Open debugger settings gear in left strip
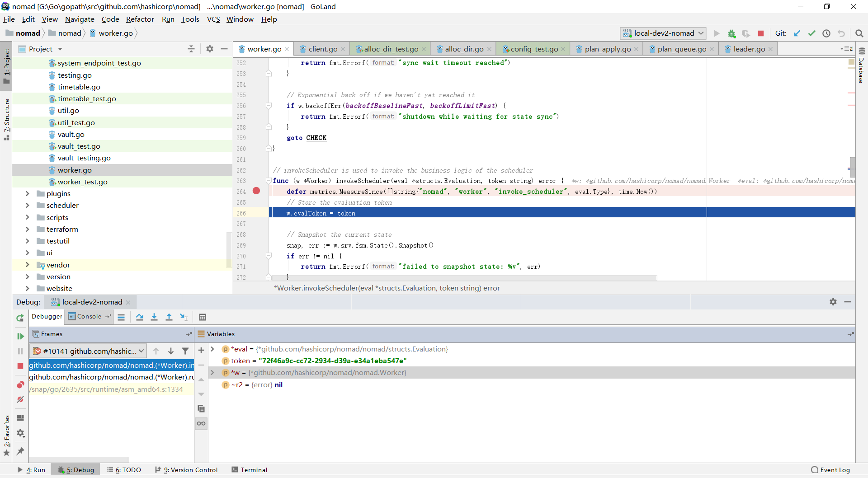868x478 pixels. [20, 433]
